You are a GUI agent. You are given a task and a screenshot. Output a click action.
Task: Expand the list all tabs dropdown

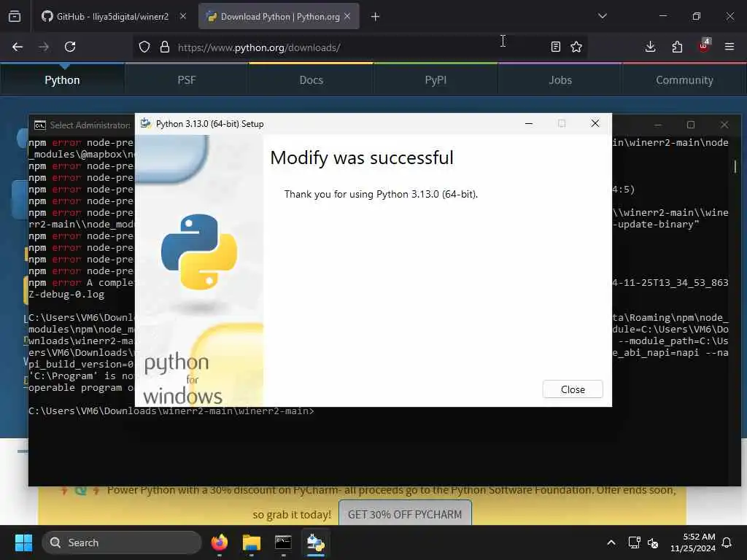[x=602, y=16]
